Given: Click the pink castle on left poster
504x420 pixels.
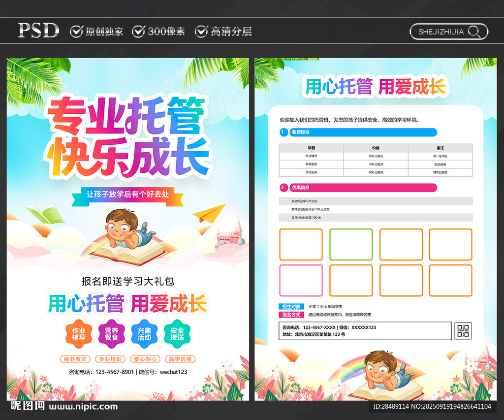Looking at the screenshot, I should tap(230, 234).
